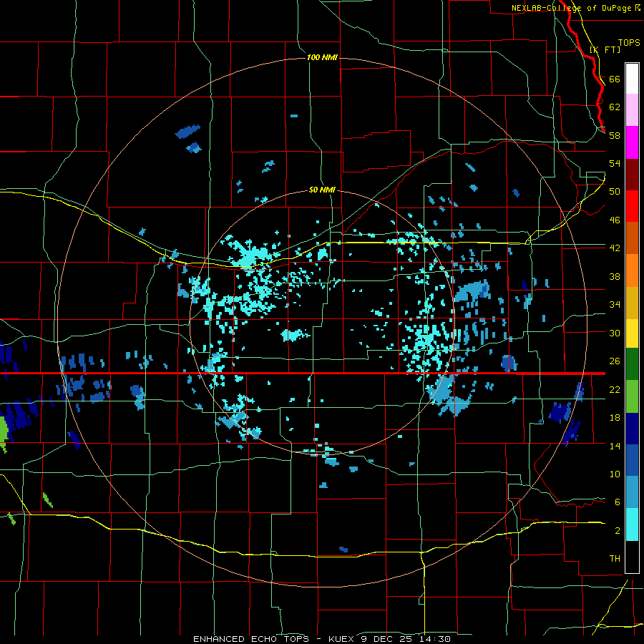Select the magenta legend swatch

[x=632, y=142]
